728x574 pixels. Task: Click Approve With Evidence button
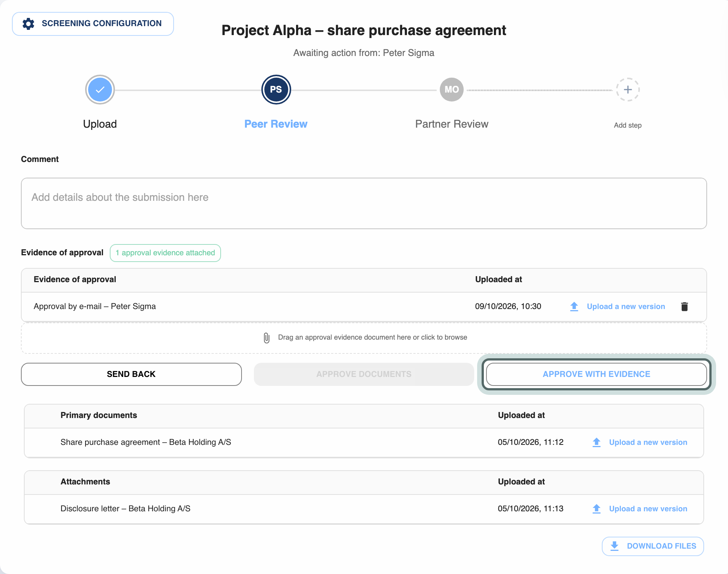tap(597, 374)
